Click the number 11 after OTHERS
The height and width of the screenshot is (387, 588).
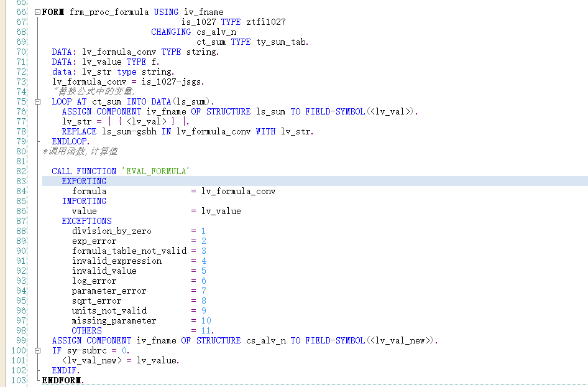coord(206,331)
